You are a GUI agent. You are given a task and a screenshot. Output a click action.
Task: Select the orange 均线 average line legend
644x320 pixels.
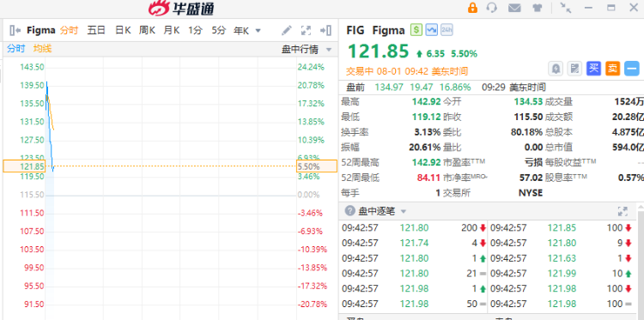pos(42,48)
